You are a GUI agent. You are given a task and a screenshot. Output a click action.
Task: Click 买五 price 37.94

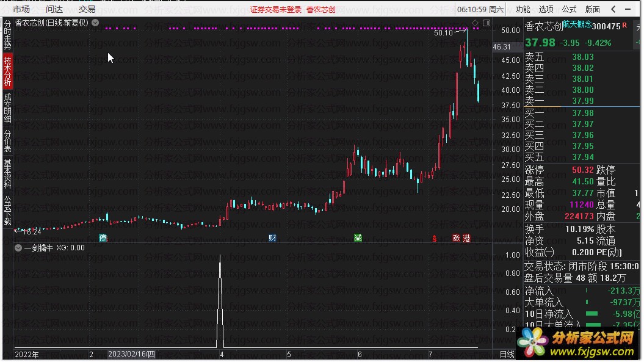click(x=583, y=157)
